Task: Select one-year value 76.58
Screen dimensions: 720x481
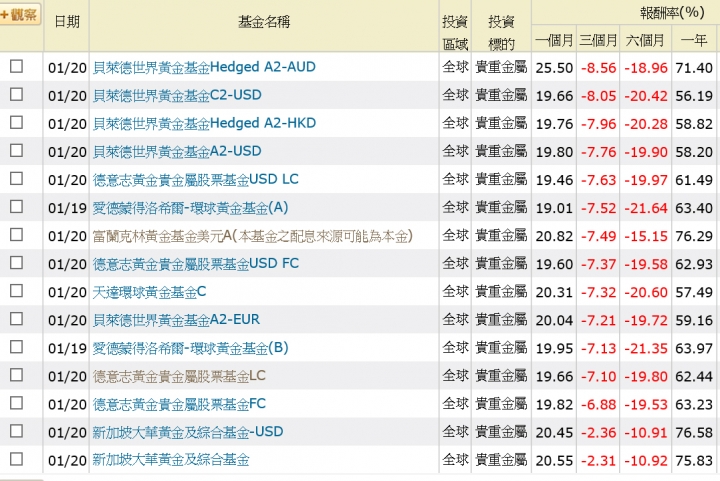Action: point(694,433)
